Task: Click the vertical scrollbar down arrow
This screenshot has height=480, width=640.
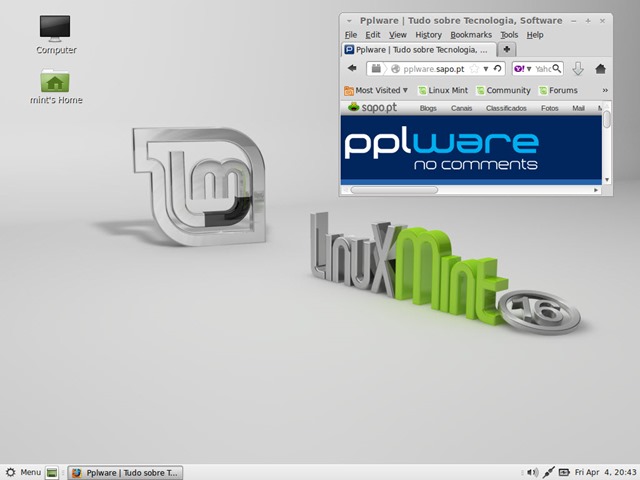Action: (x=607, y=180)
